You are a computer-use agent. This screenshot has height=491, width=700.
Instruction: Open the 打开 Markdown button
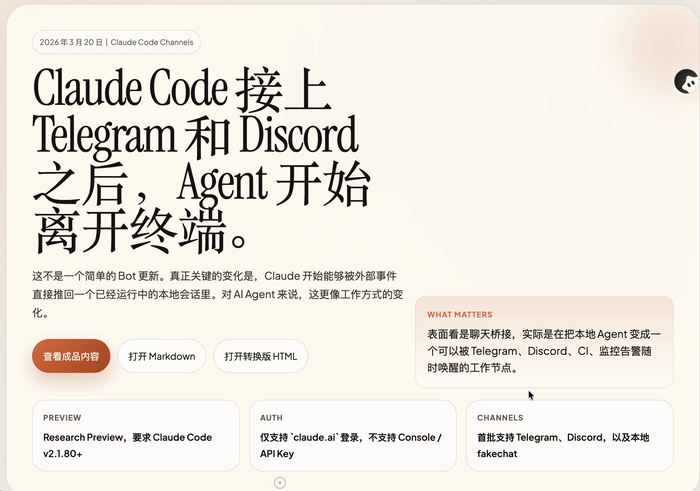(162, 356)
